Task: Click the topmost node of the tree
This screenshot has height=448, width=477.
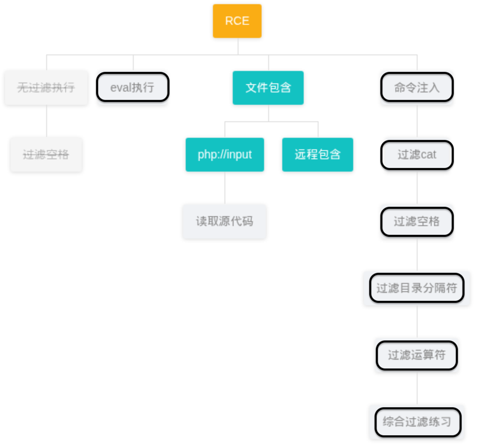Action: tap(237, 21)
